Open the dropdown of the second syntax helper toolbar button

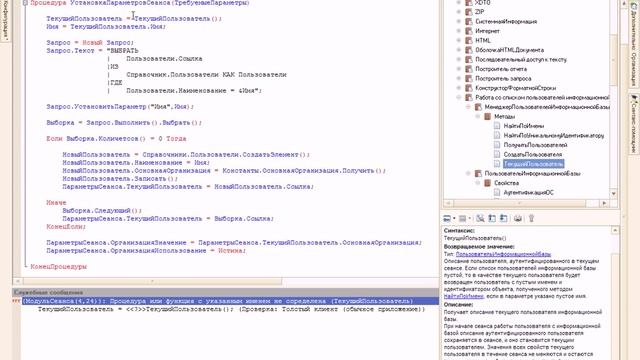pyautogui.click(x=469, y=219)
